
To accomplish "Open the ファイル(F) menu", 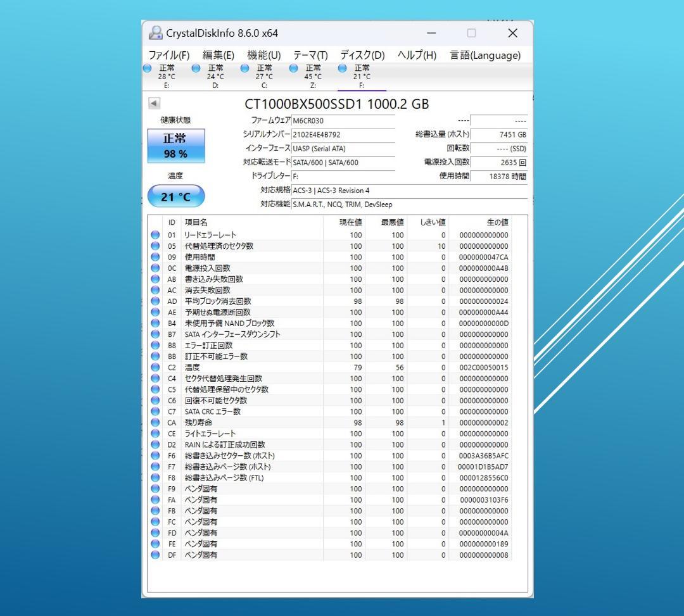I will point(169,55).
